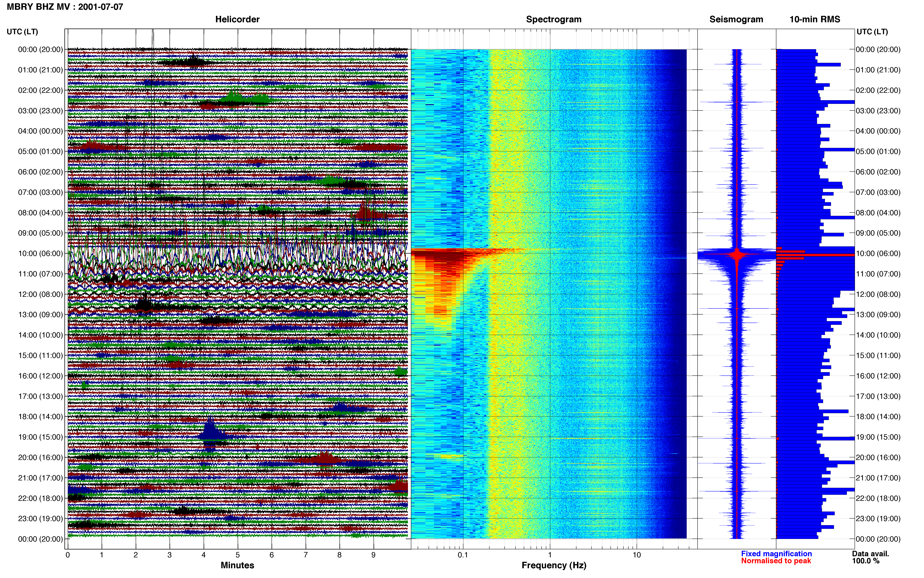Select the Spectrogram panel heading

click(554, 19)
